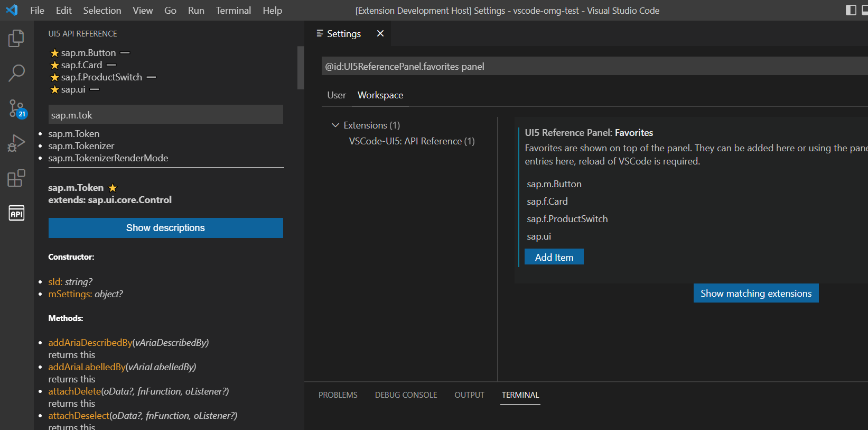
Task: Remove sap.f.Card favorite with minus icon
Action: tap(111, 65)
